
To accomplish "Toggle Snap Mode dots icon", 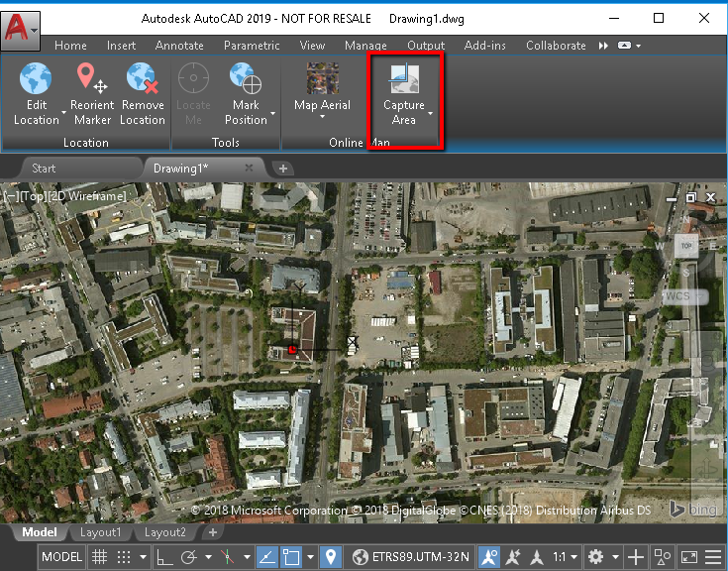I will [x=124, y=556].
